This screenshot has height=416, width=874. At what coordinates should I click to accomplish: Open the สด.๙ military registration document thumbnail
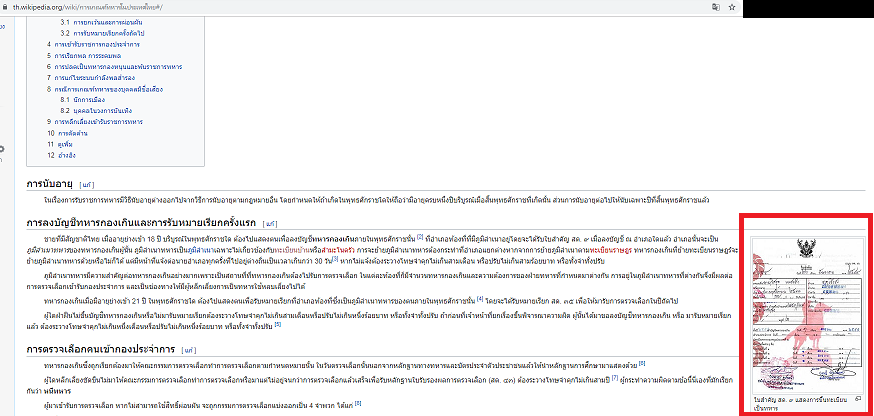807,316
